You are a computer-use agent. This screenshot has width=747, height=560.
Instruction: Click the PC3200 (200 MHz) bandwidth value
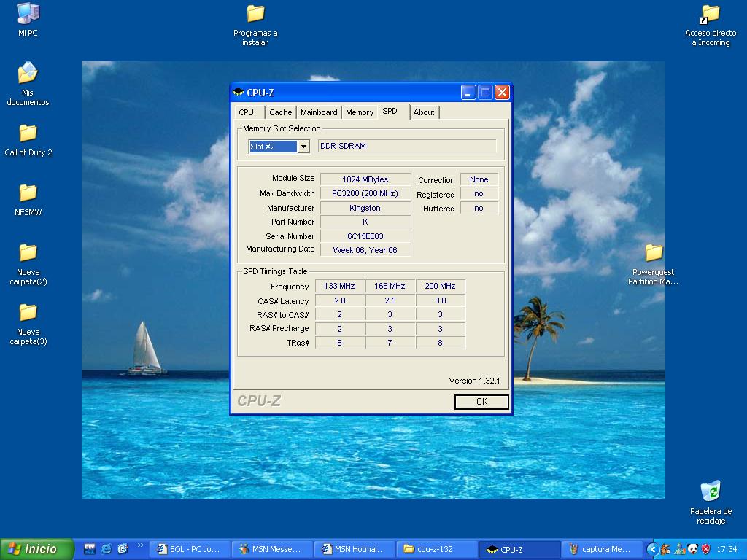pyautogui.click(x=365, y=193)
